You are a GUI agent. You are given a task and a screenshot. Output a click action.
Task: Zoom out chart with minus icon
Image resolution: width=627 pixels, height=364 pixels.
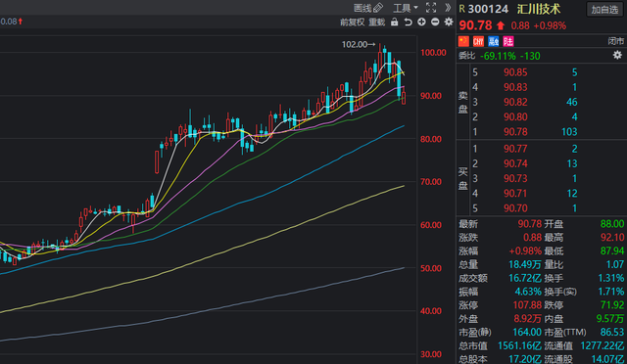[435, 22]
